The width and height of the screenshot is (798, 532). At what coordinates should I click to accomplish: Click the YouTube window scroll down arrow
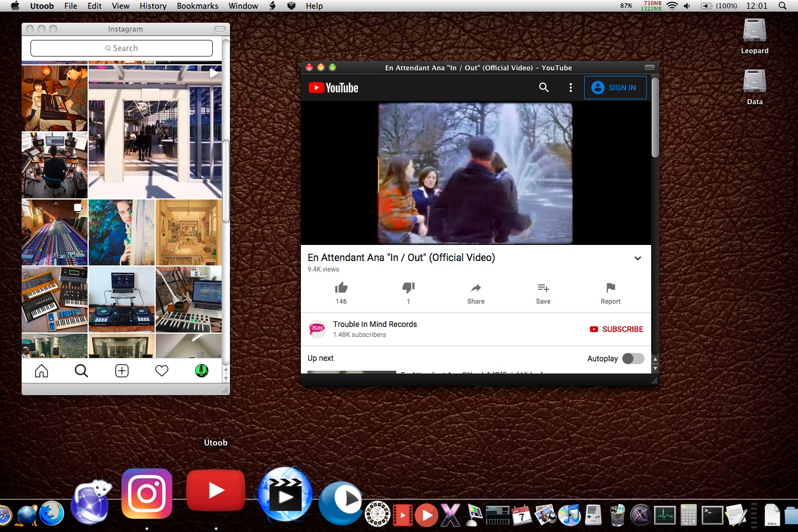[655, 369]
